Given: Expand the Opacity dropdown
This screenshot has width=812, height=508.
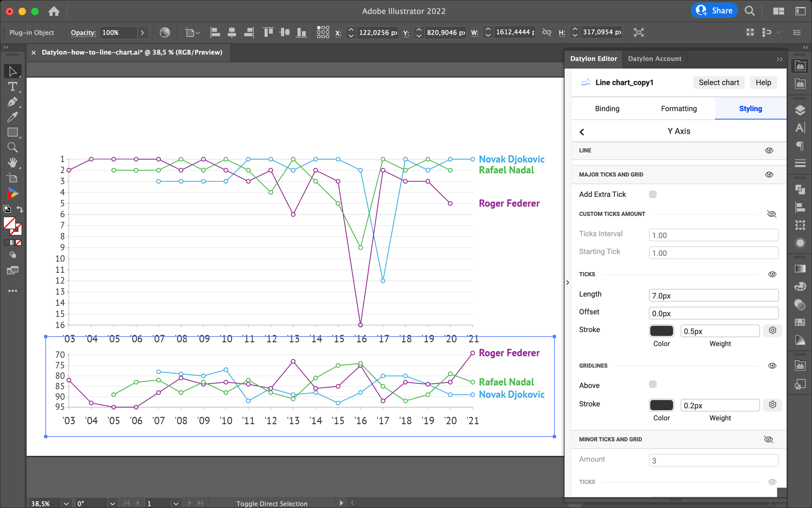Looking at the screenshot, I should (143, 33).
